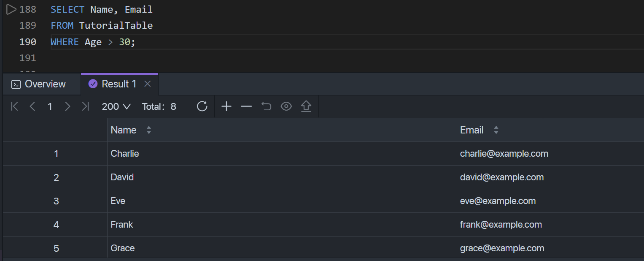Go to previous results page
This screenshot has width=644, height=261.
pyautogui.click(x=32, y=106)
